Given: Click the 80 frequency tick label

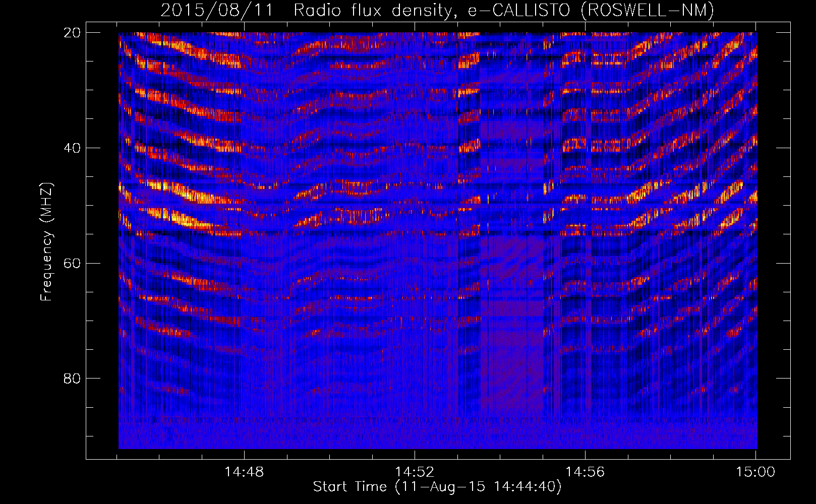Looking at the screenshot, I should click(72, 378).
